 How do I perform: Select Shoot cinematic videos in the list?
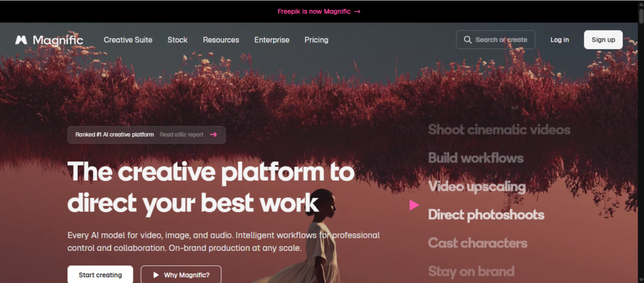point(499,130)
